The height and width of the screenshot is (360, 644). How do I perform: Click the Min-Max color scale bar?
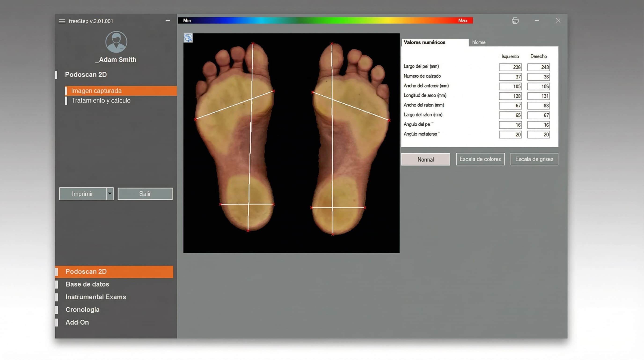point(325,21)
